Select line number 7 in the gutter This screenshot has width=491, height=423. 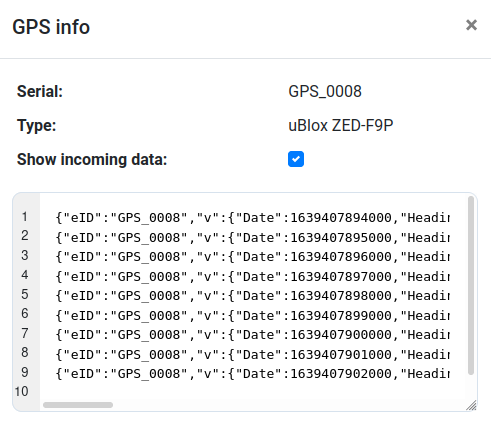[x=25, y=334]
